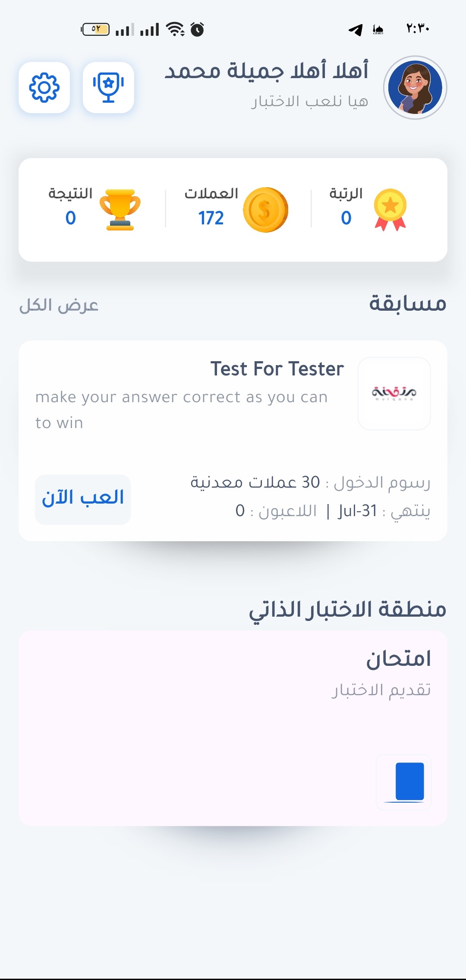Viewport: 466px width, 980px height.
Task: Tap the user profile avatar
Action: pos(415,88)
